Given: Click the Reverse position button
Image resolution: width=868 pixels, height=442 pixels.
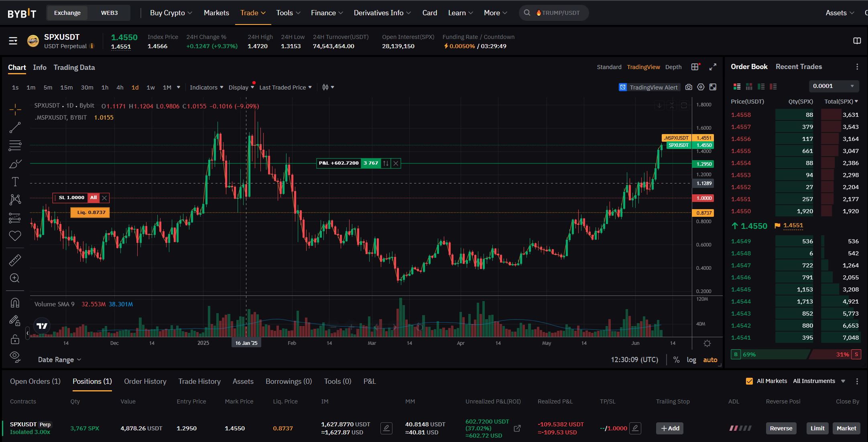Looking at the screenshot, I should [x=781, y=428].
